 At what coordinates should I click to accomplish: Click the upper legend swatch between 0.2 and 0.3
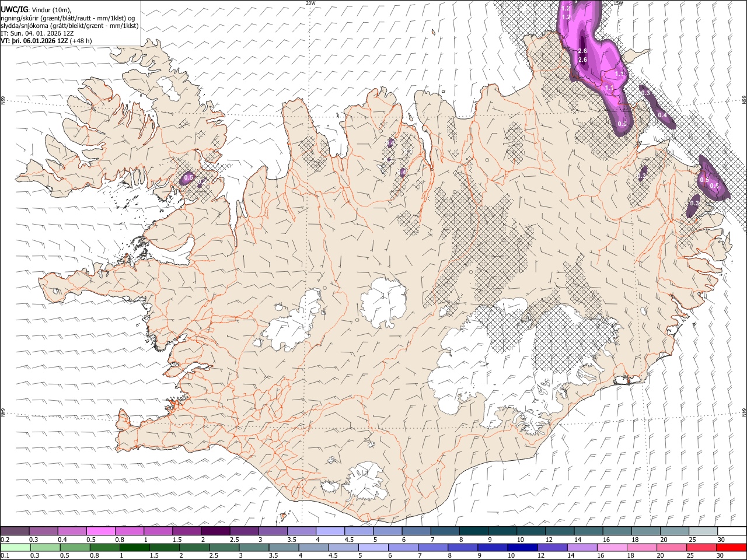(x=15, y=531)
